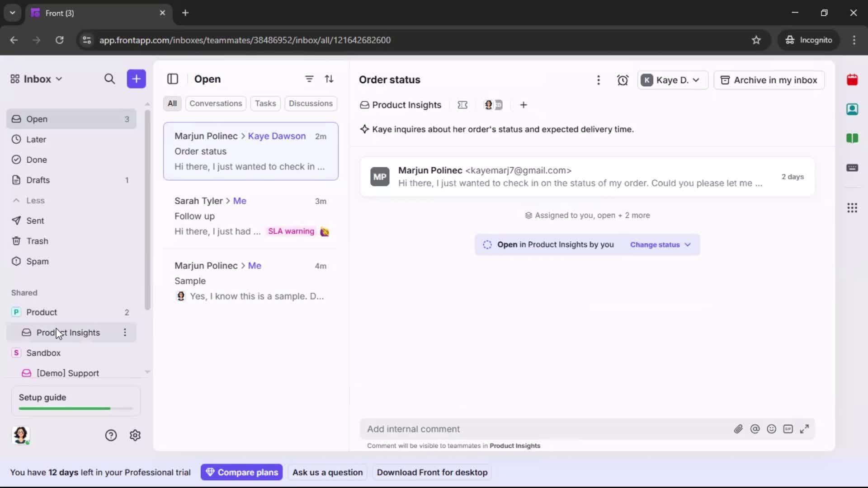868x488 pixels.
Task: Click the Add internal comment field
Action: (497, 429)
